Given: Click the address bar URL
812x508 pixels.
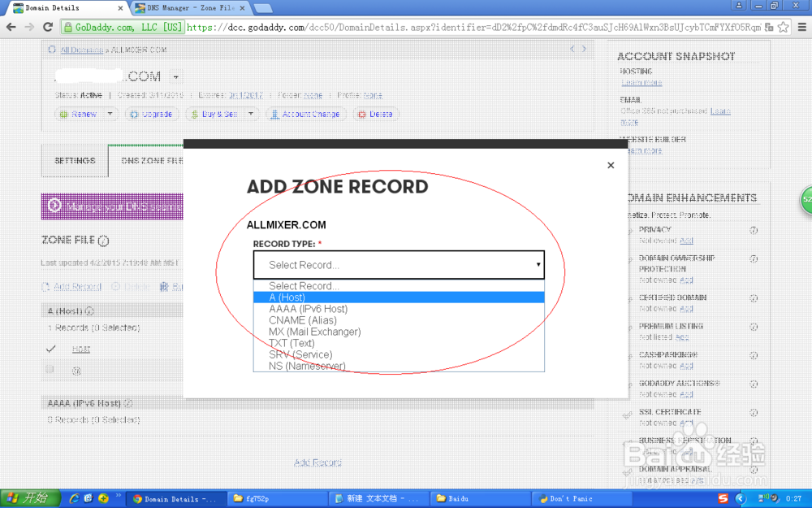Looking at the screenshot, I should coord(473,27).
